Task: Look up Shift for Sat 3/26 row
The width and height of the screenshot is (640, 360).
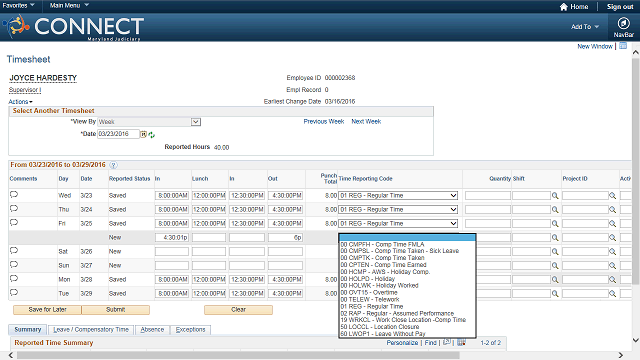Action: [555, 252]
